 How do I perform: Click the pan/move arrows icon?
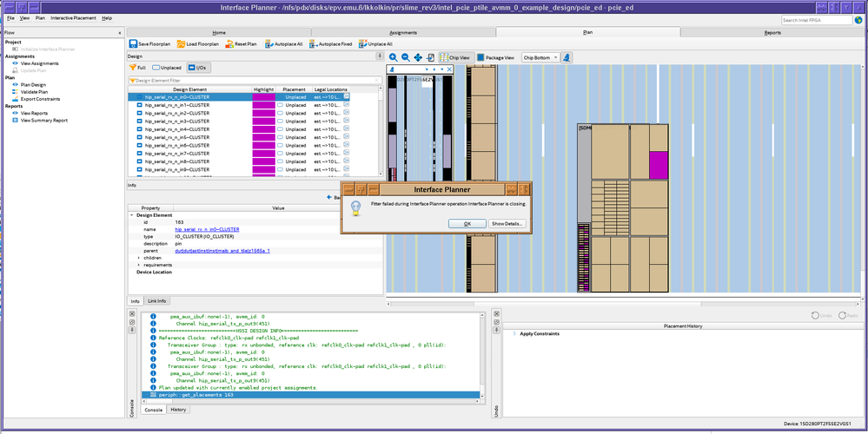click(418, 58)
